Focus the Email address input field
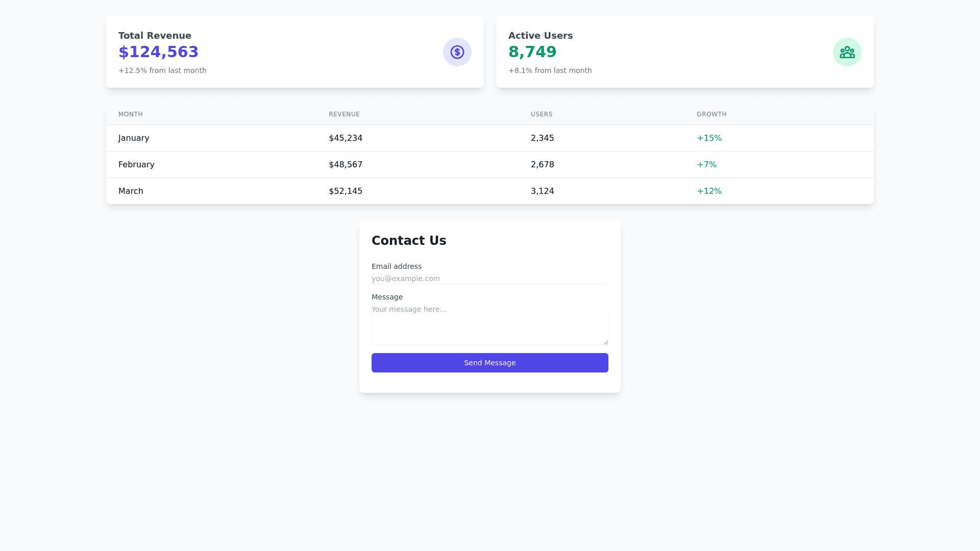This screenshot has height=551, width=980. 489,279
